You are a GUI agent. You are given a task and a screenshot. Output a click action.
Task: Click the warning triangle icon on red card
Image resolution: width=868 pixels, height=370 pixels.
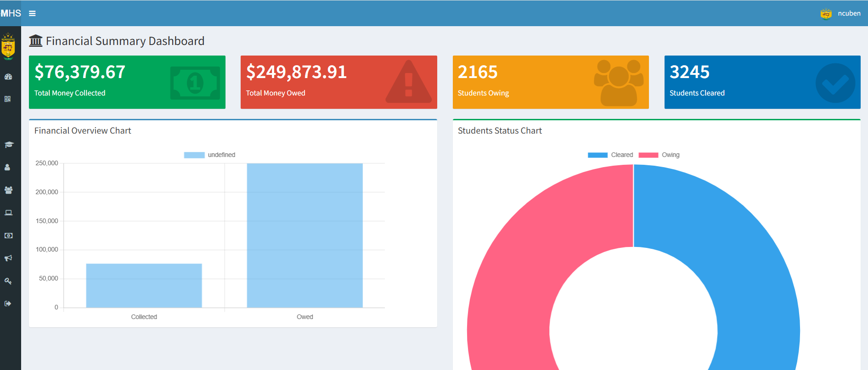tap(409, 81)
